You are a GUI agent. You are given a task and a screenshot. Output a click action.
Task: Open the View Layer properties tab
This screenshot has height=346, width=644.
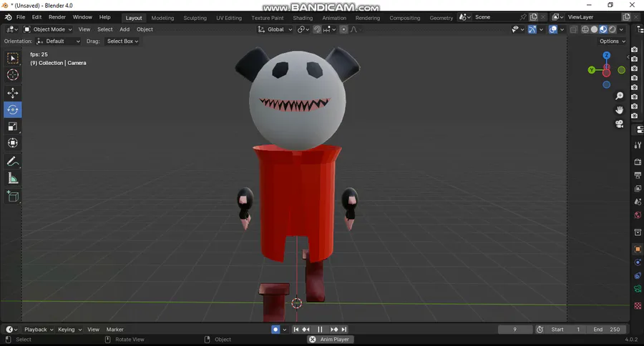pos(638,189)
